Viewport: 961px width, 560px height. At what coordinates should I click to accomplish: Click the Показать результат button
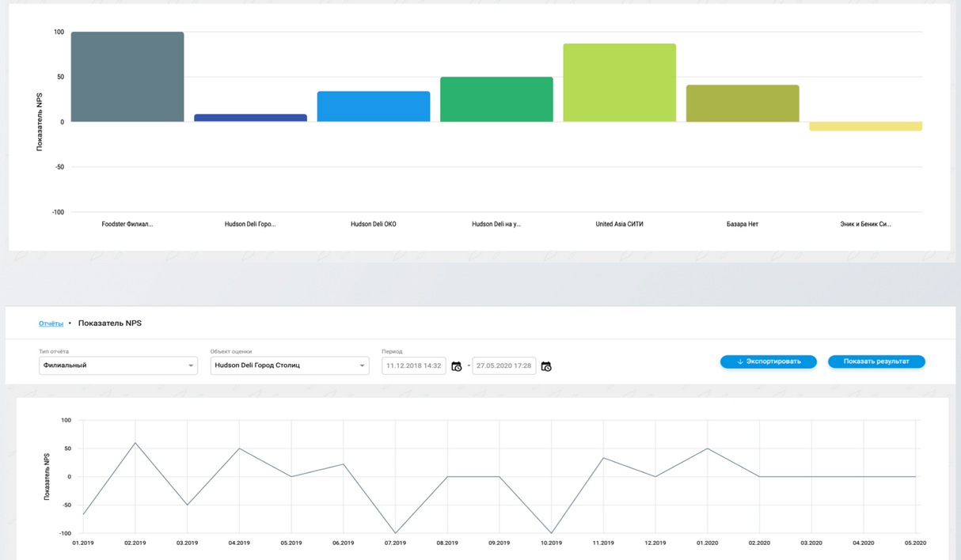(x=876, y=361)
